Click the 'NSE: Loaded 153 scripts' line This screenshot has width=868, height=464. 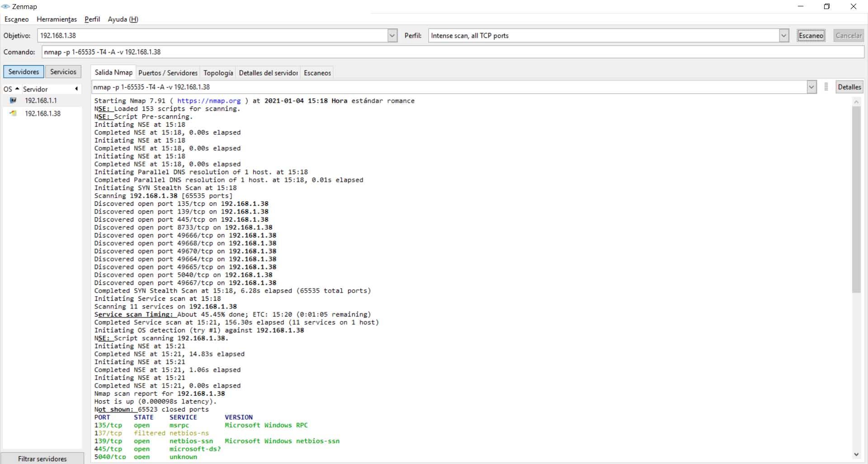coord(167,109)
